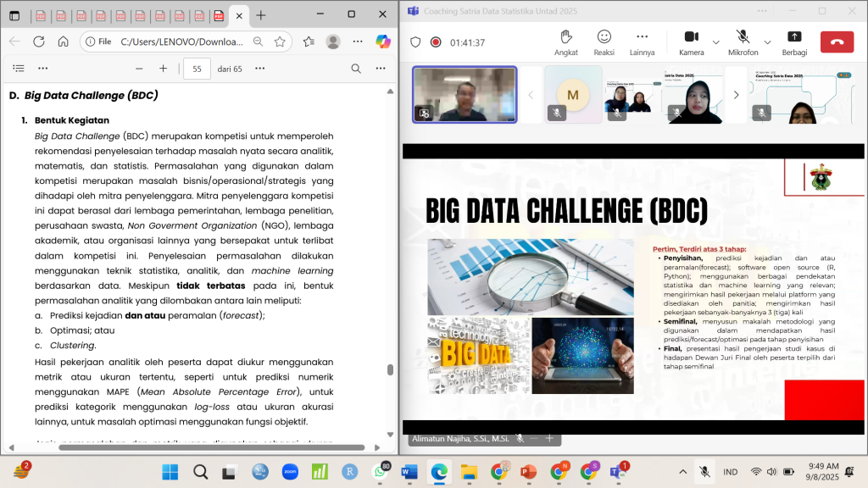Hang up the call with red button
Image resolution: width=868 pixels, height=488 pixels.
click(x=837, y=42)
